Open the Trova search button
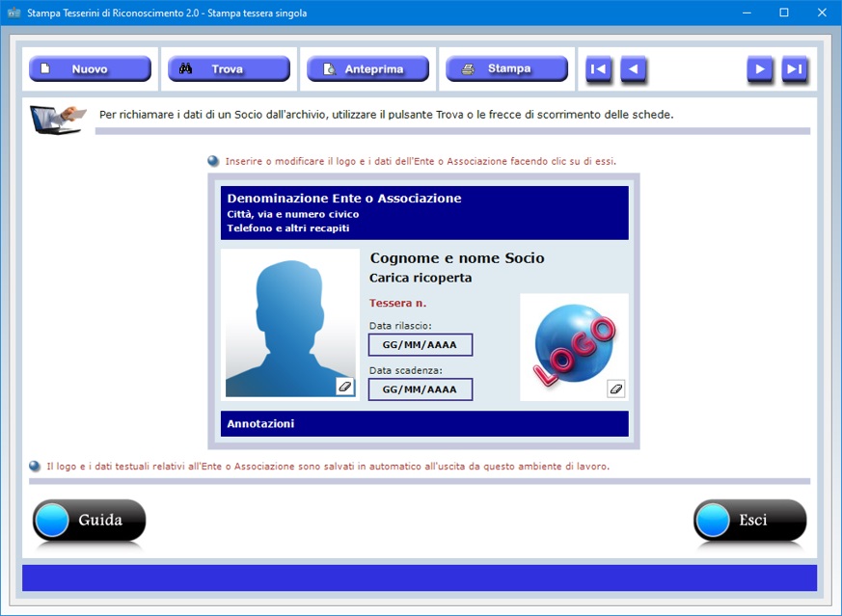The width and height of the screenshot is (842, 616). pos(229,68)
